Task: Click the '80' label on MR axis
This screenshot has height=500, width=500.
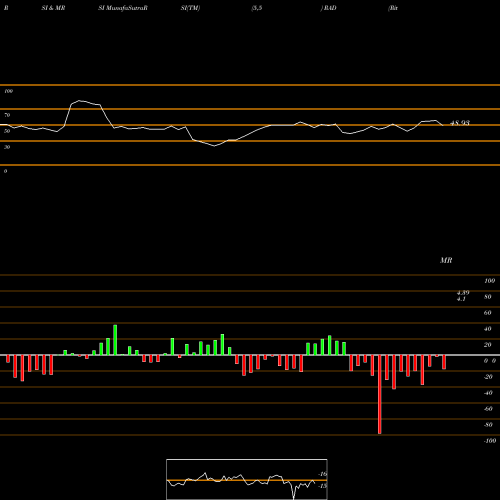Action: pyautogui.click(x=487, y=297)
